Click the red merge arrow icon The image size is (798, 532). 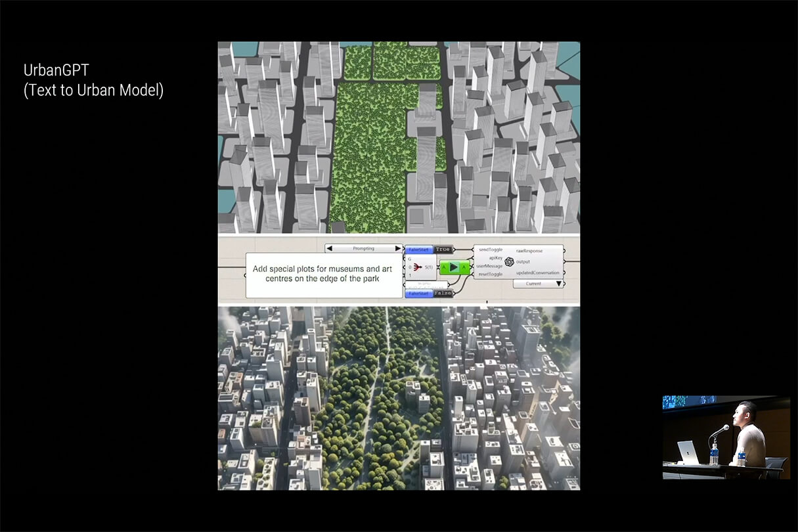(418, 267)
